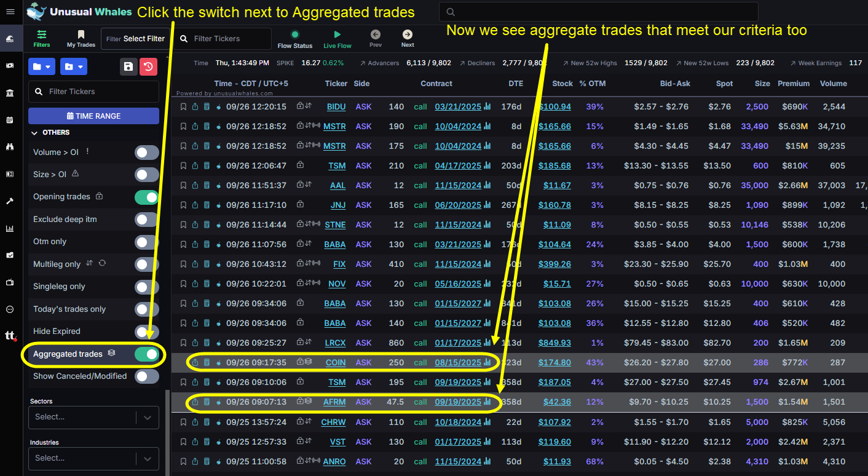Viewport: 868px width, 476px height.
Task: Click the share icon on the TSM trade row
Action: [194, 165]
